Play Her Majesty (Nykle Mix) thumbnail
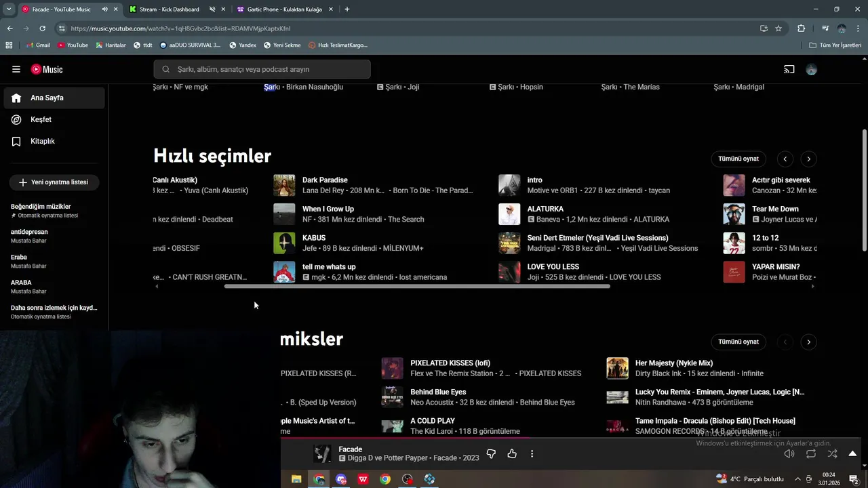This screenshot has height=488, width=868. tap(617, 368)
